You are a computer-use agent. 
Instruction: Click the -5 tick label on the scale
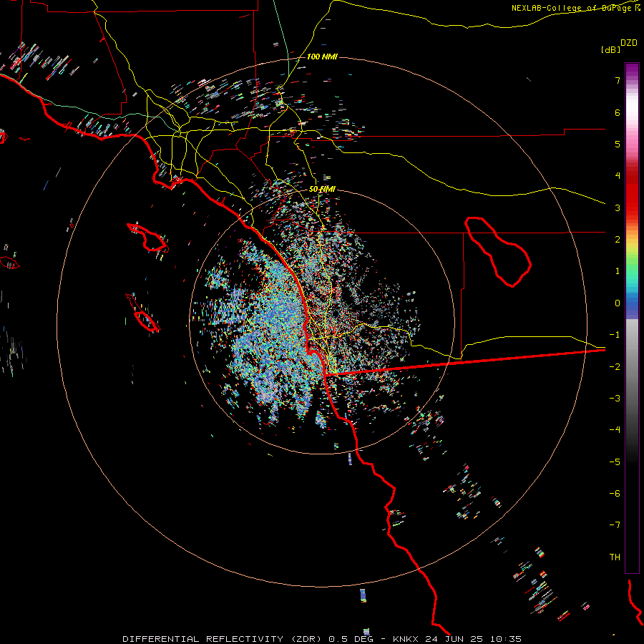point(615,462)
